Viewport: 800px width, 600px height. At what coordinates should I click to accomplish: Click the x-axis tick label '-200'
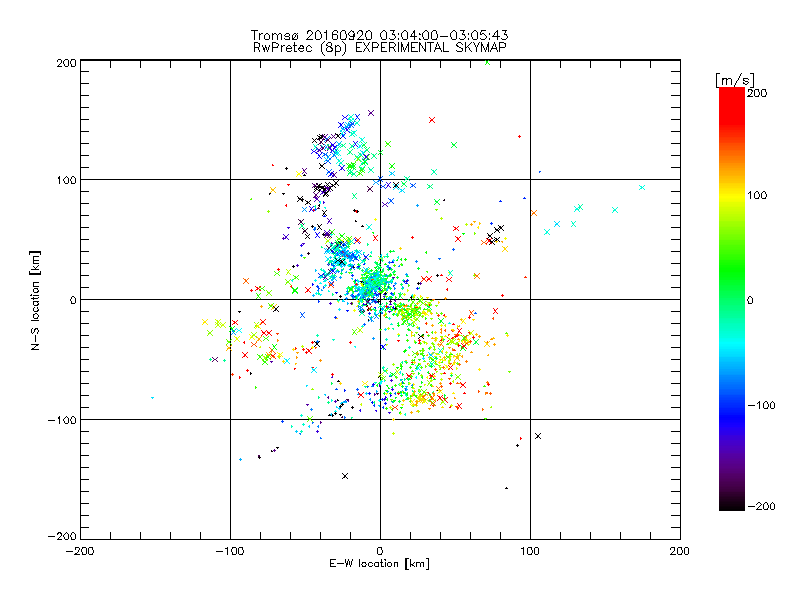tap(81, 551)
